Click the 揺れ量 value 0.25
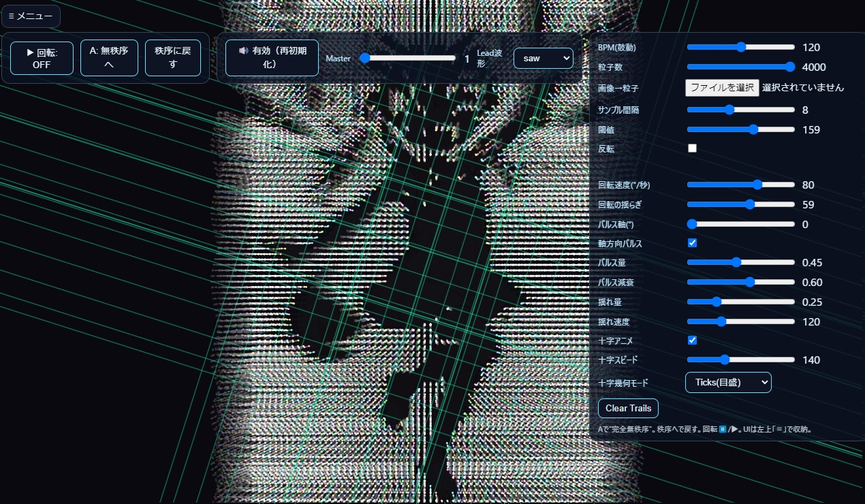Viewport: 865px width, 504px height. coord(813,302)
